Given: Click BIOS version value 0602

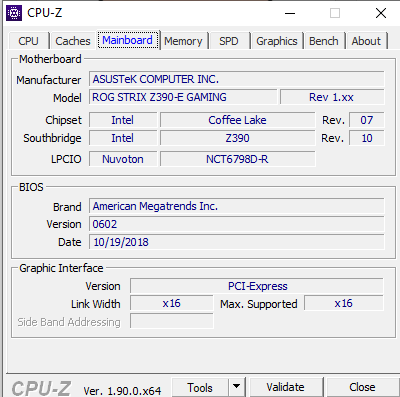Looking at the screenshot, I should coord(237,224).
